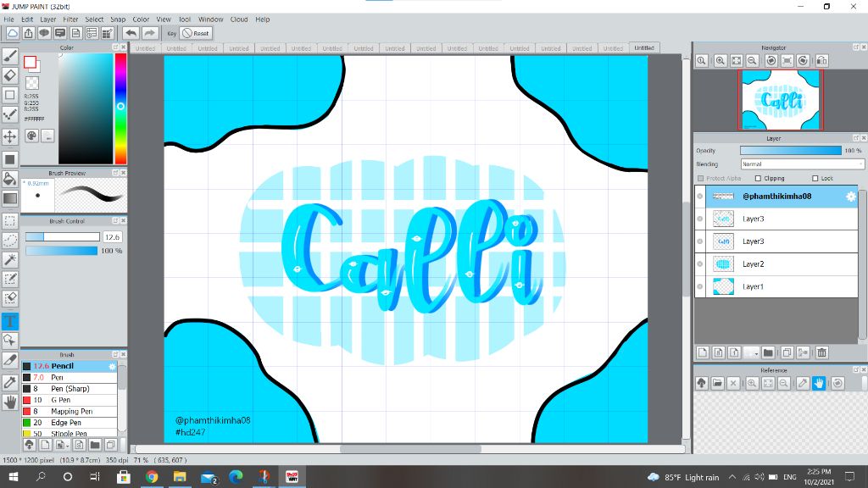This screenshot has height=488, width=868.
Task: Click the Reset button in toolbar
Action: click(196, 33)
